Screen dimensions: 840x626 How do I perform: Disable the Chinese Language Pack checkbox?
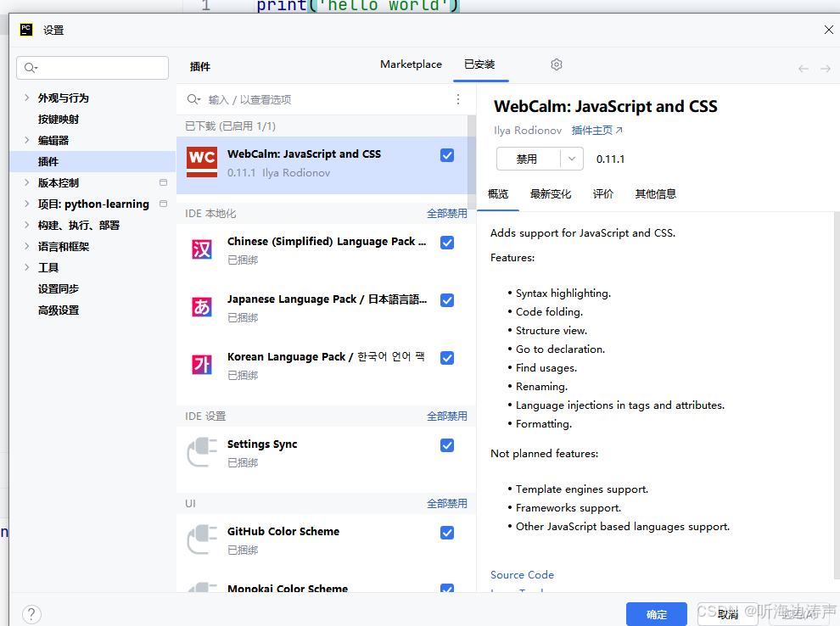(x=447, y=243)
